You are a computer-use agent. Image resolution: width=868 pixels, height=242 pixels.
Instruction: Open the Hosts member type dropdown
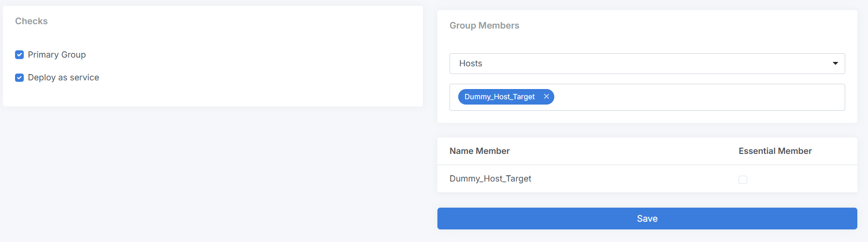click(x=647, y=63)
